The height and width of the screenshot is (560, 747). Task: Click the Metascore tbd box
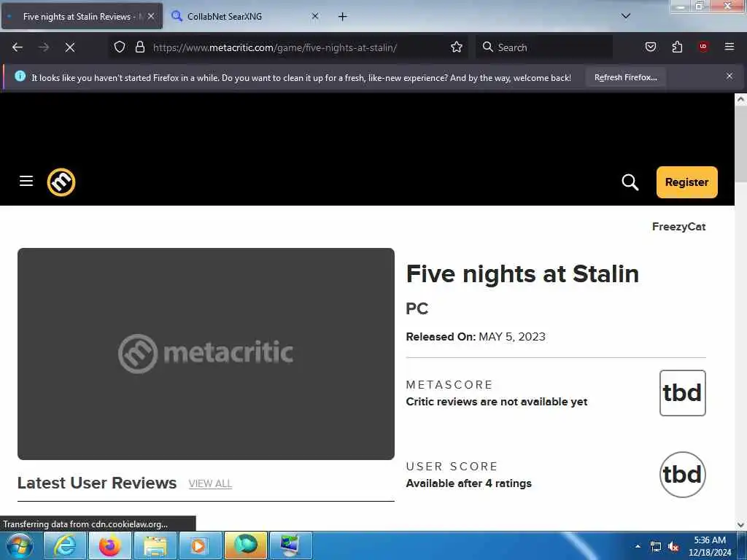[x=682, y=393]
